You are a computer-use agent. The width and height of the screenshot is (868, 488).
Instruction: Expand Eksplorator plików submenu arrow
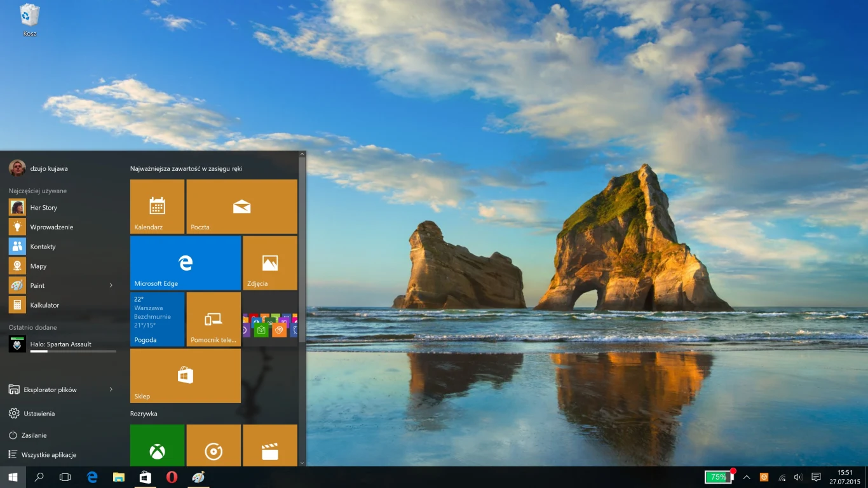111,390
